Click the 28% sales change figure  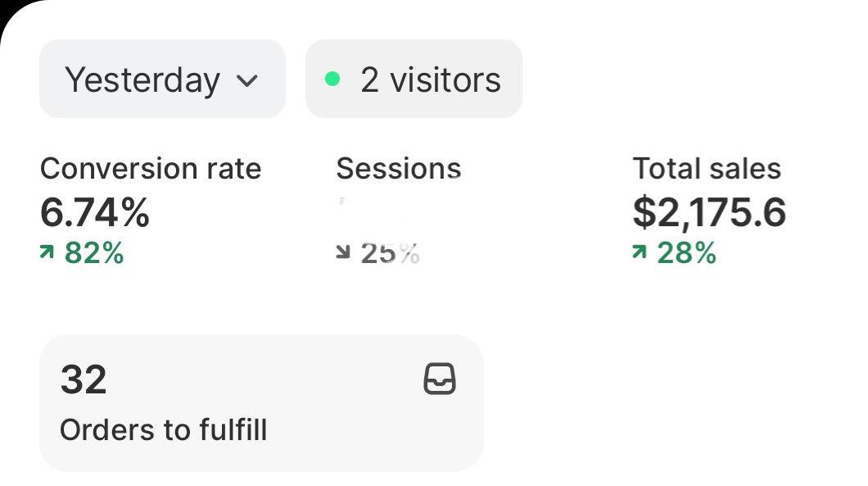[x=687, y=253]
